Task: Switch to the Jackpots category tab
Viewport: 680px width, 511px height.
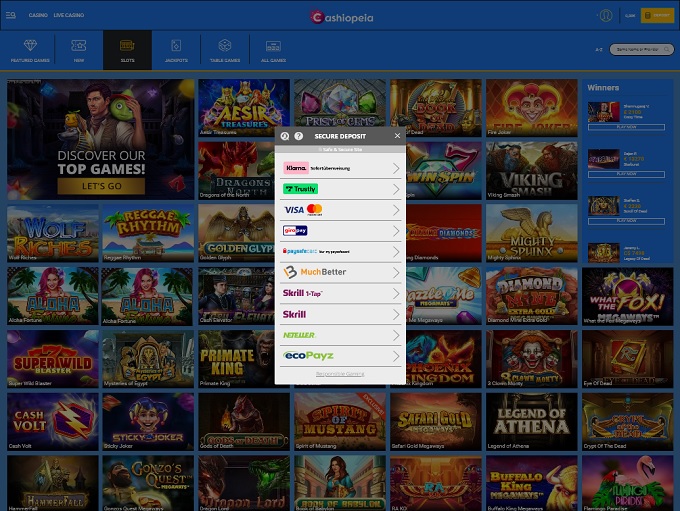Action: click(x=176, y=49)
